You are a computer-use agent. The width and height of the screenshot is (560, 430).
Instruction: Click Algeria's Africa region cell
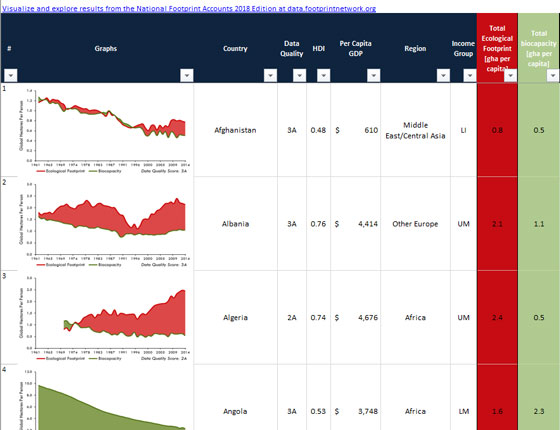click(415, 318)
